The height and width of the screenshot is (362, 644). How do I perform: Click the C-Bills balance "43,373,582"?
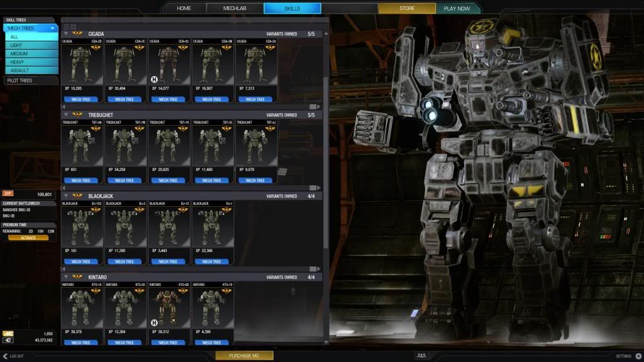click(43, 340)
